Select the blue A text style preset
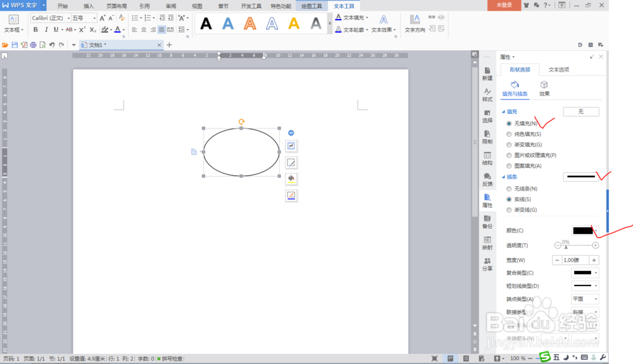This screenshot has width=633, height=364. click(228, 24)
